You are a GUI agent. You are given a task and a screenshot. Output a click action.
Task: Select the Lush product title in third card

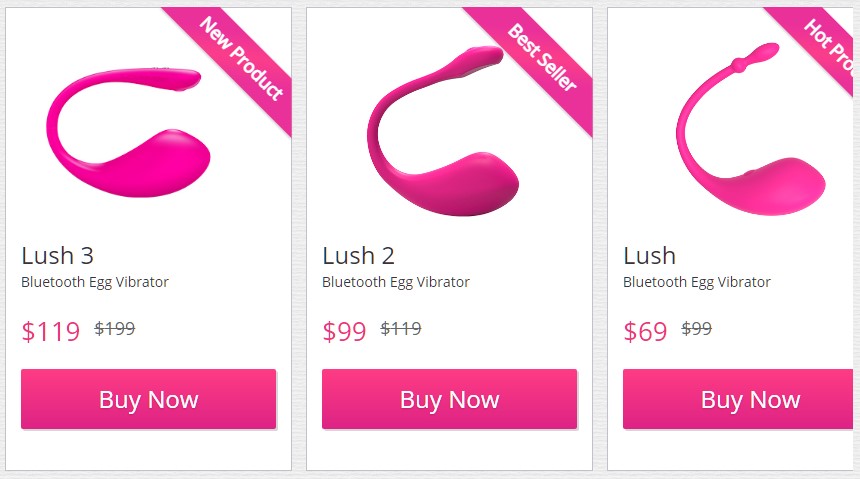click(649, 256)
